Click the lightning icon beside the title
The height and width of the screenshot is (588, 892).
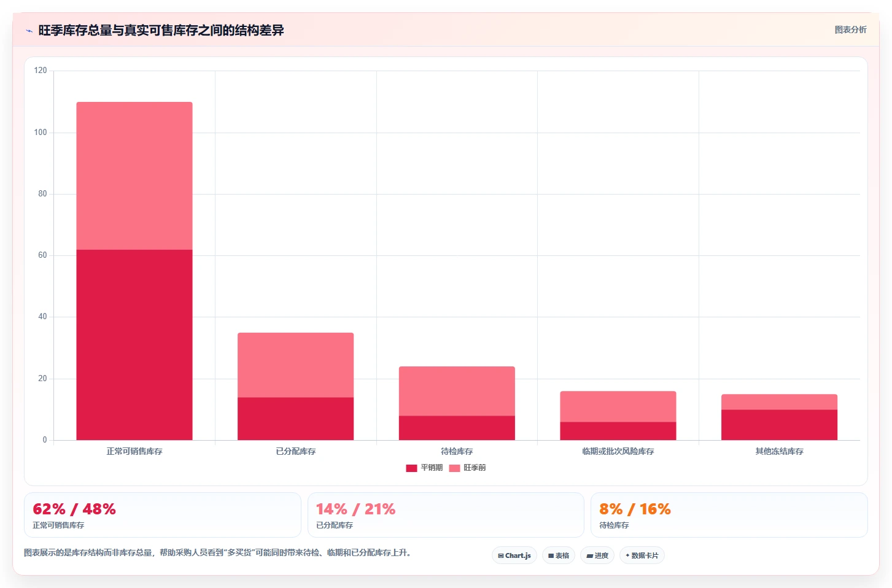29,31
